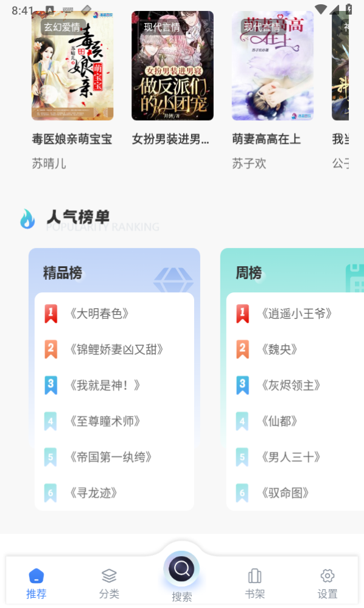This screenshot has height=608, width=364.
Task: Click the 玄幻爱情 genre tag
Action: click(x=62, y=27)
